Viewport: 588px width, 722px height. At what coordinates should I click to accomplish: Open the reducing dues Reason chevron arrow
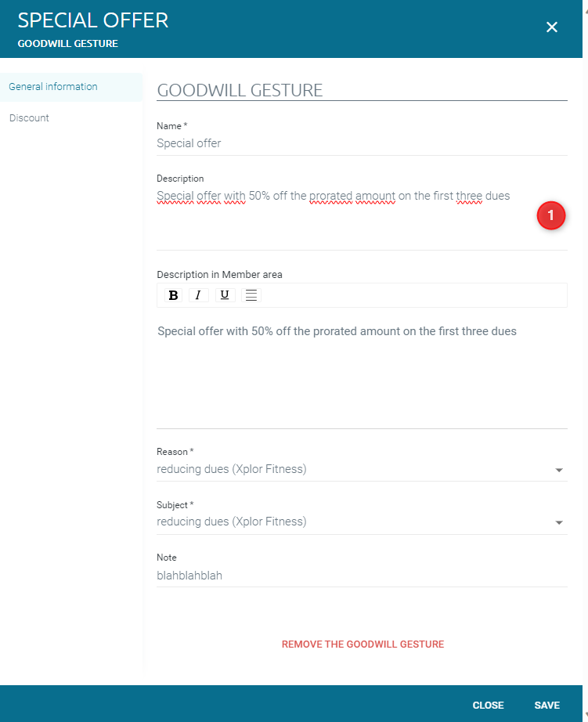point(559,470)
